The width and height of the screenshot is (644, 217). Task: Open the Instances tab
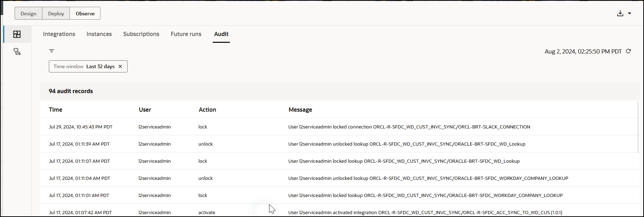click(99, 34)
